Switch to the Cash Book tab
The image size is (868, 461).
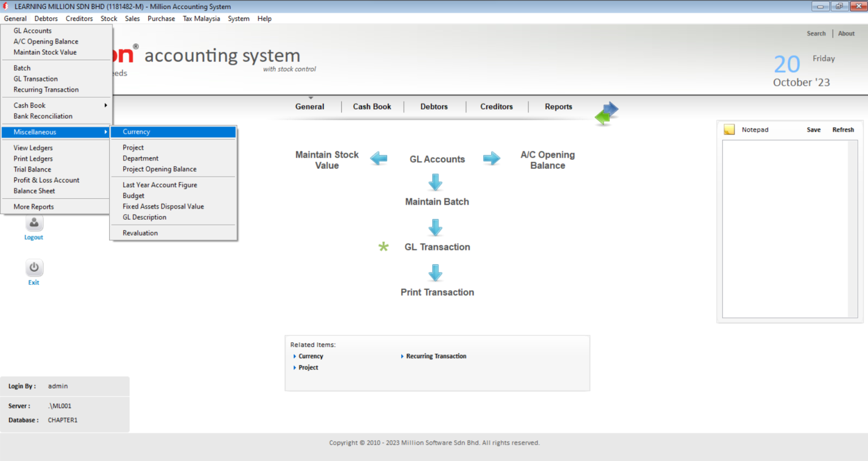click(x=372, y=106)
